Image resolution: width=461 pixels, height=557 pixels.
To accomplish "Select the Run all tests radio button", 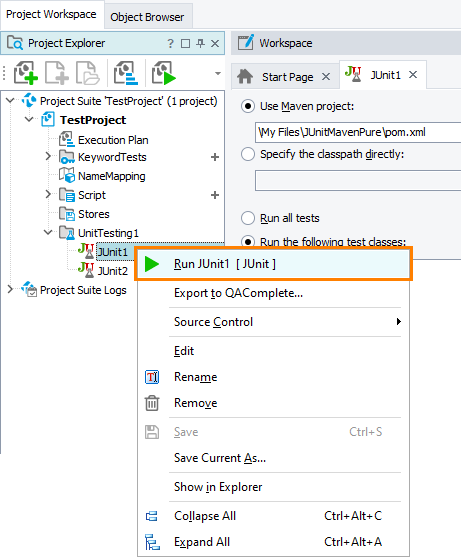I will [248, 218].
